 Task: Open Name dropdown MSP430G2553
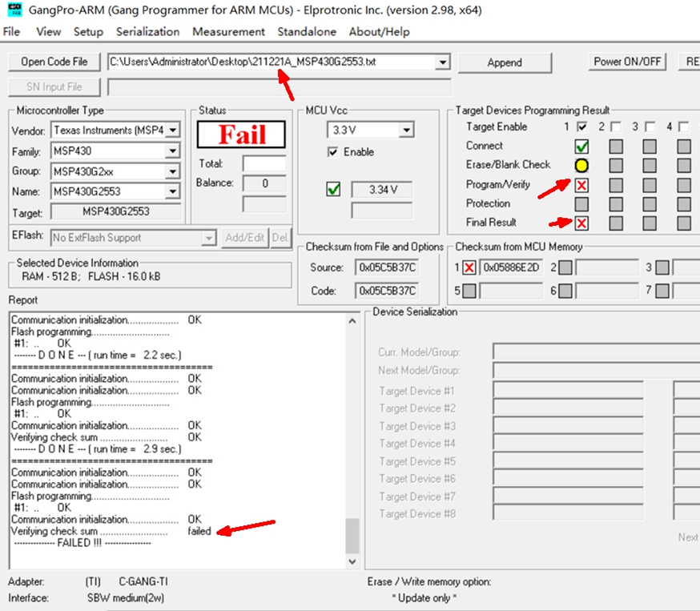[172, 191]
